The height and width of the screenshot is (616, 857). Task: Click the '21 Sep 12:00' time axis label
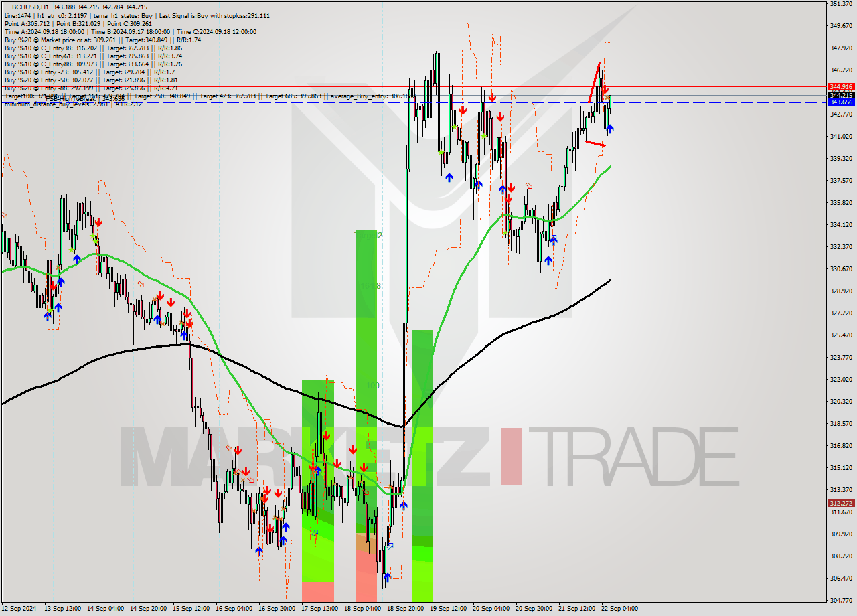click(x=576, y=609)
